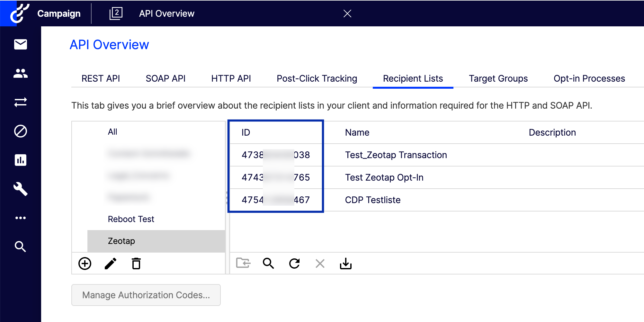Sort by the Description column header
The image size is (644, 322).
coord(552,132)
